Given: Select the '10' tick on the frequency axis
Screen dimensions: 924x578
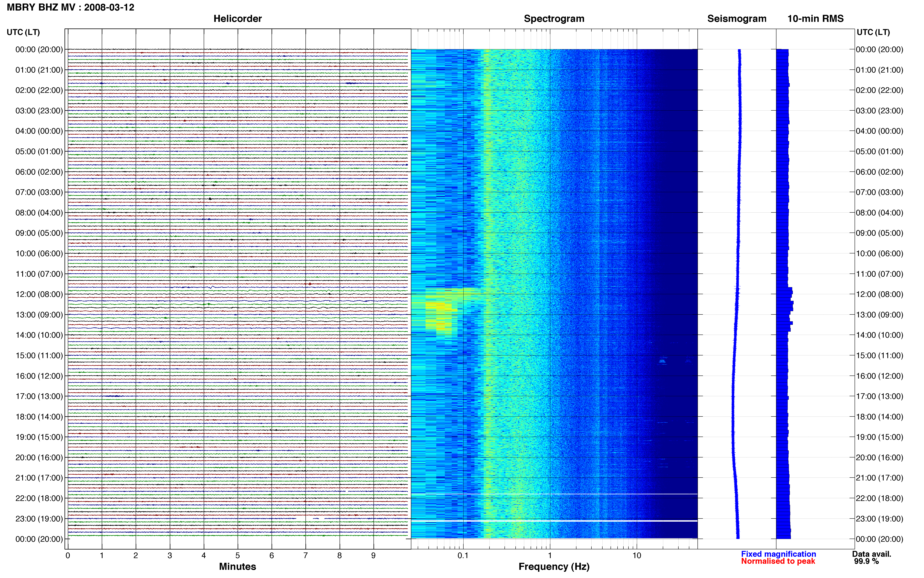Looking at the screenshot, I should tap(637, 555).
